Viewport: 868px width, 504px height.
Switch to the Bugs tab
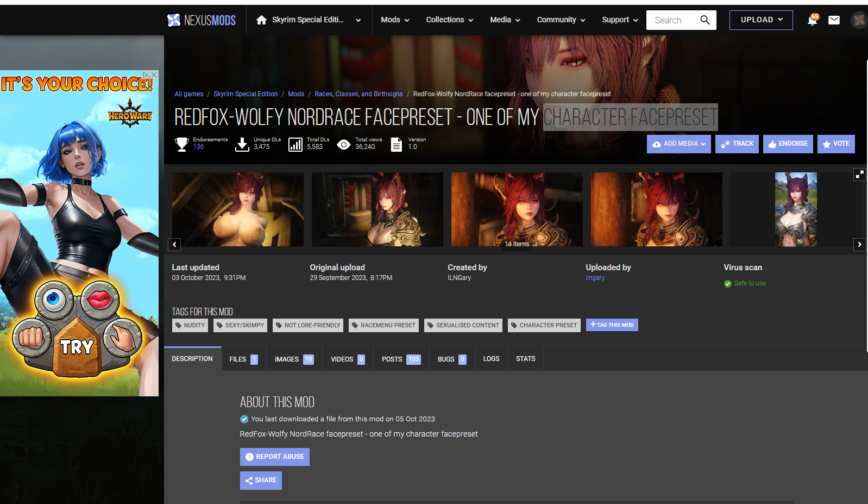coord(452,359)
